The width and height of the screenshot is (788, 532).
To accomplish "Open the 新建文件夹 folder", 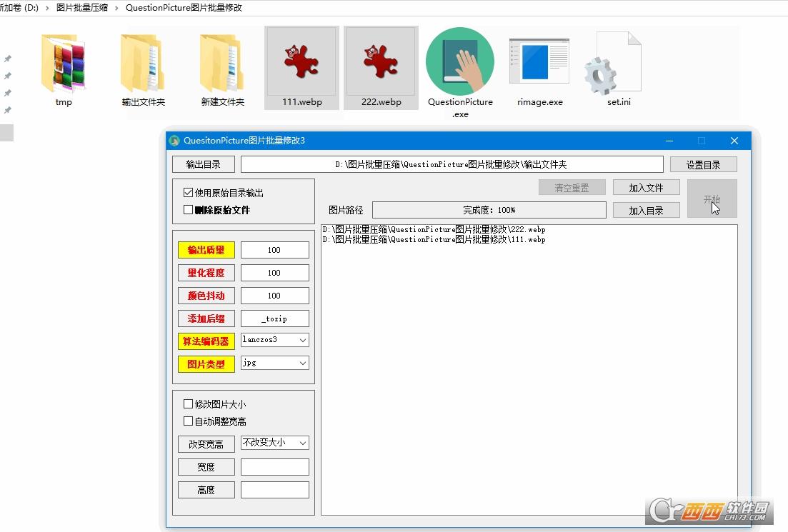I will [224, 66].
